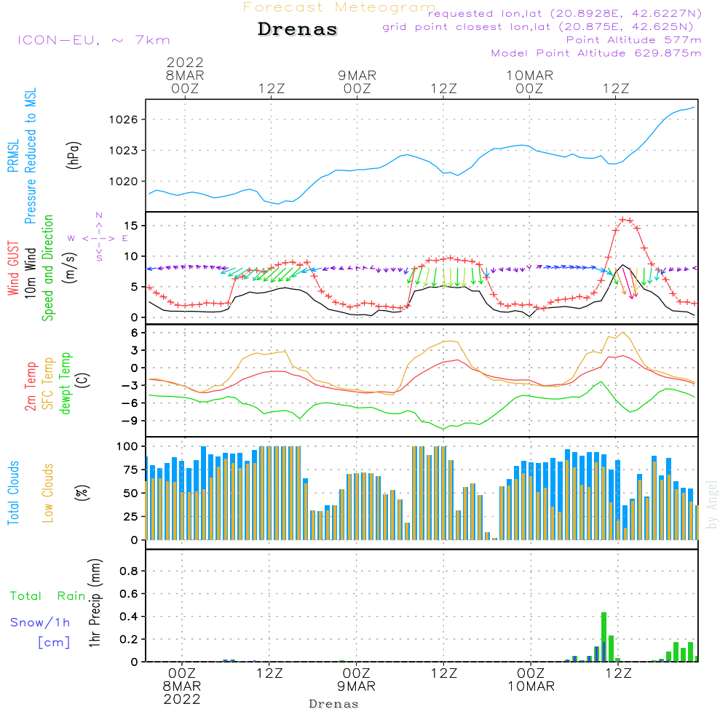Viewport: 728px width, 728px height.
Task: Click the (hPa) unit label
Action: (74, 155)
